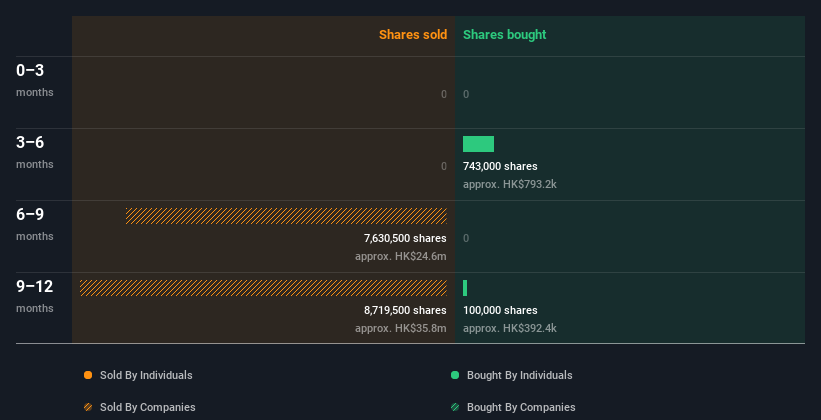
Task: Click the 0–3 months row label
Action: click(x=35, y=80)
